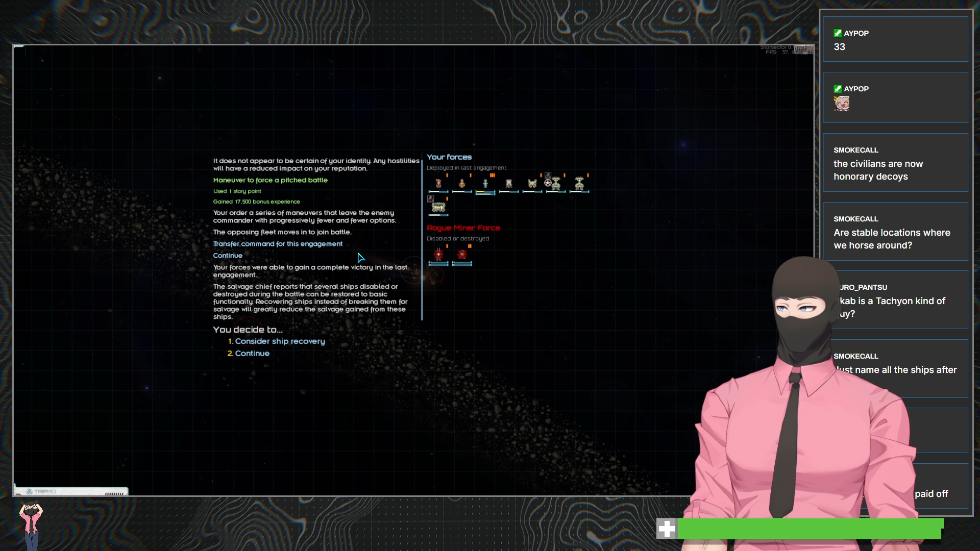Pick the numbered Continue option 2

252,354
